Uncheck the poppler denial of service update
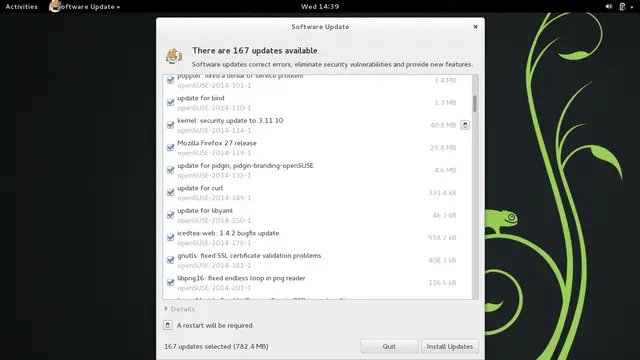The image size is (640, 360). click(x=171, y=80)
